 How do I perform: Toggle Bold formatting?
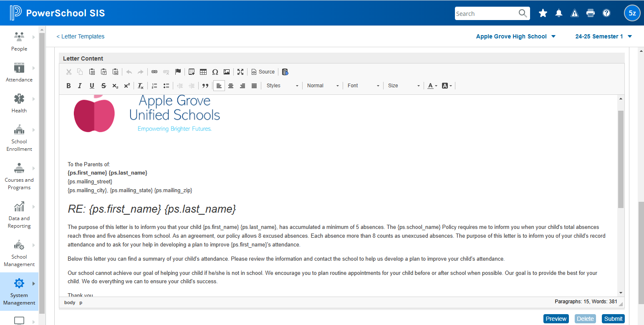coord(68,86)
